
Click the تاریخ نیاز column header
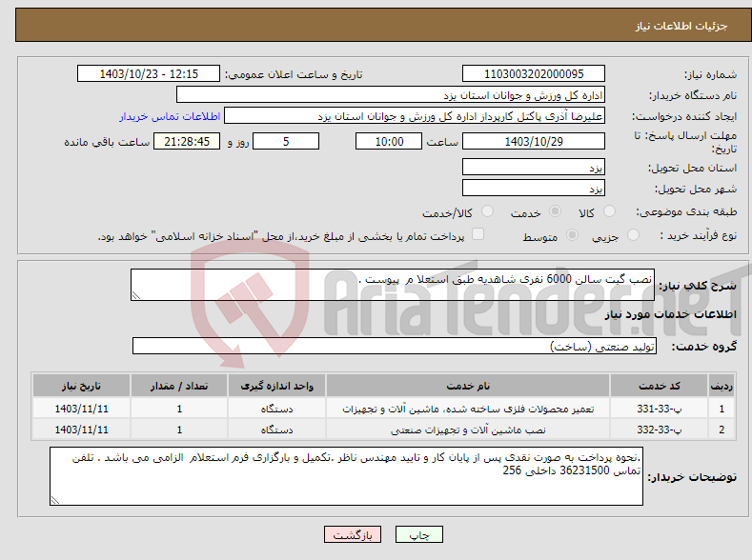(x=81, y=386)
